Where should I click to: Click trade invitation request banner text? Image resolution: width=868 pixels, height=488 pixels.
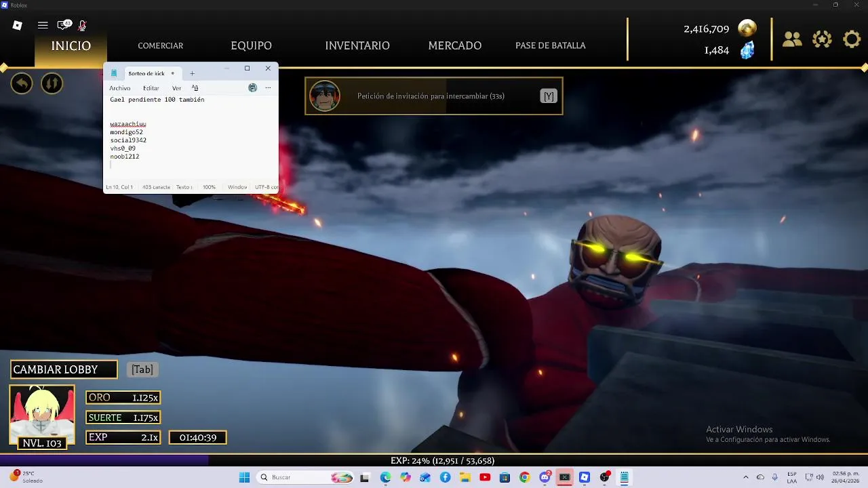(x=431, y=96)
